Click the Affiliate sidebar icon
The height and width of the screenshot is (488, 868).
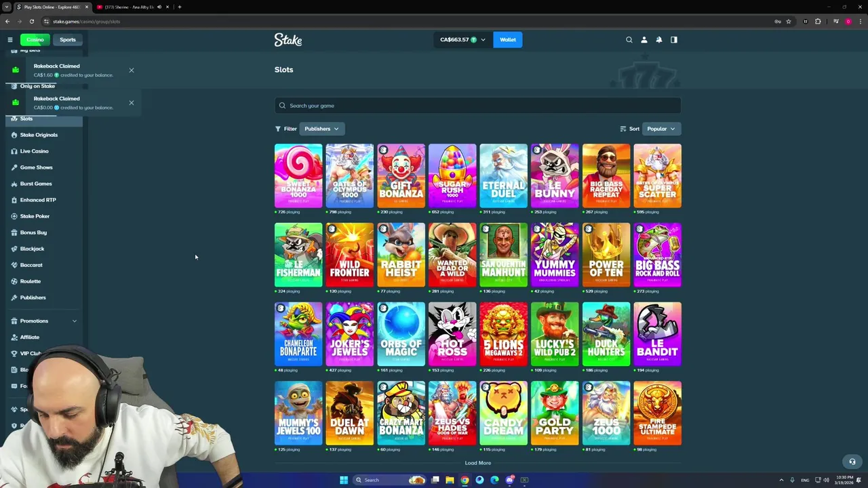14,337
